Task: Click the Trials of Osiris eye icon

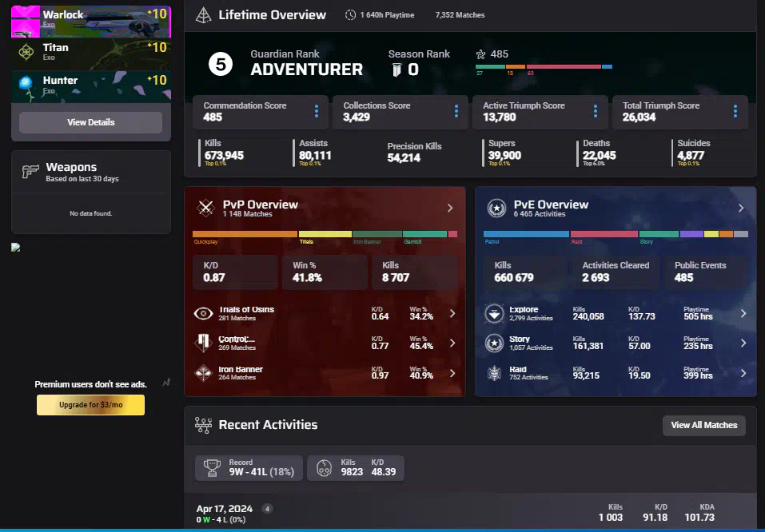Action: click(x=204, y=313)
